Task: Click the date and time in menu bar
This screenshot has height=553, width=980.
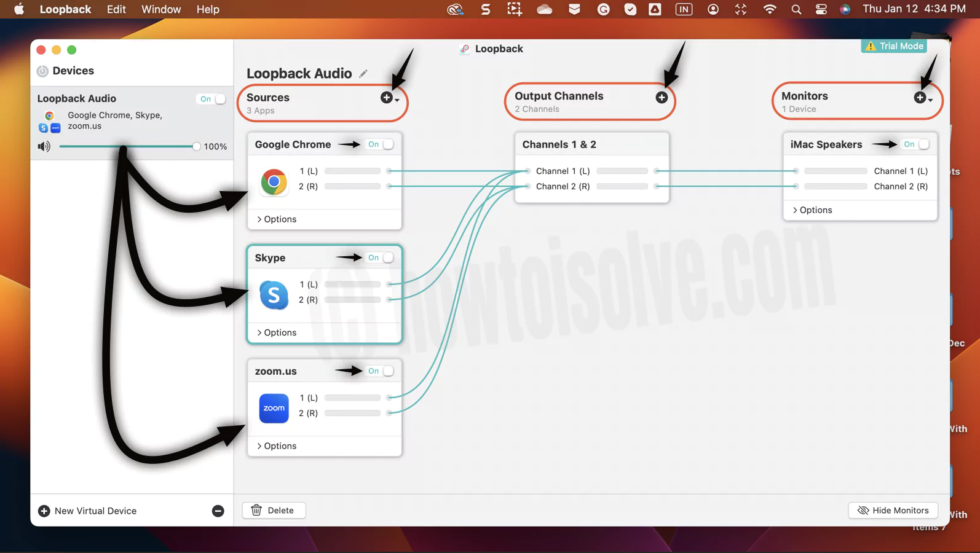Action: [914, 9]
